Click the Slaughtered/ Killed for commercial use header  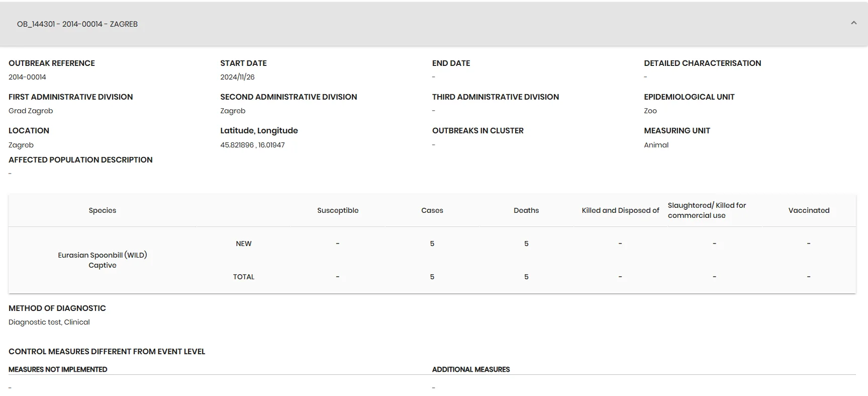[x=707, y=210]
